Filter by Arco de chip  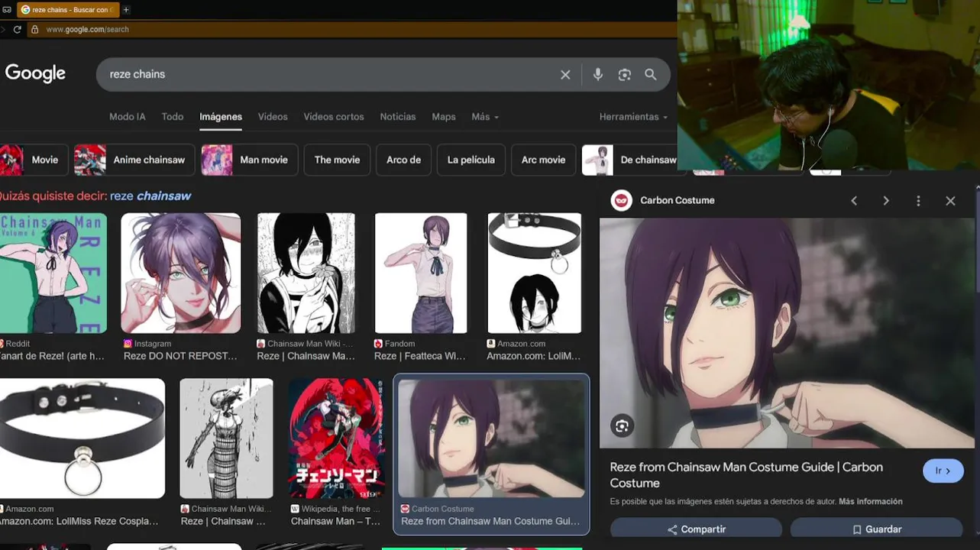coord(403,160)
